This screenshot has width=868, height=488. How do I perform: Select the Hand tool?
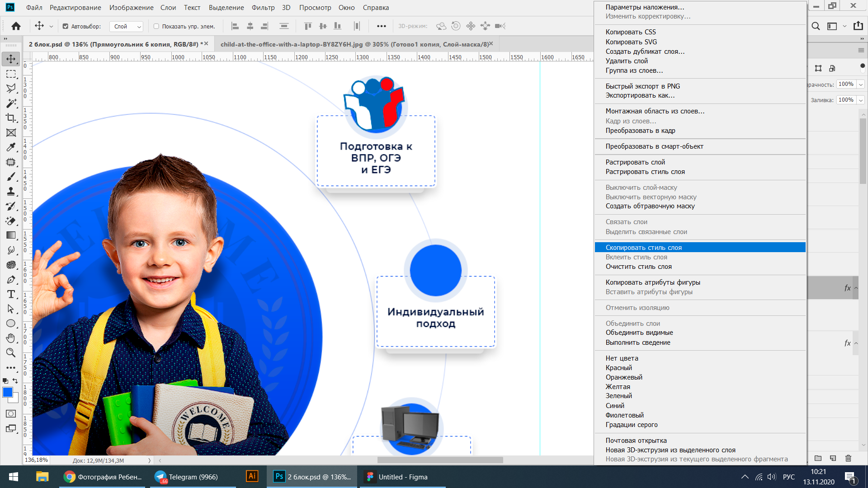(11, 338)
